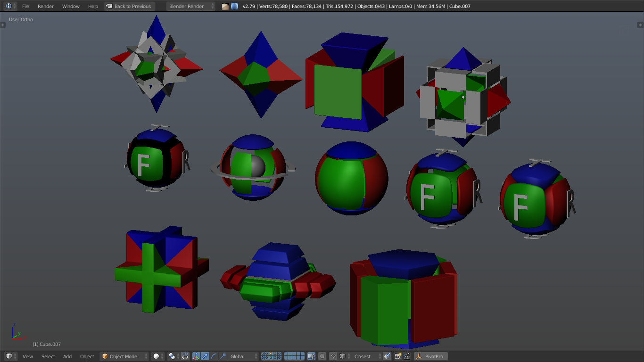This screenshot has width=644, height=362.
Task: Click the PivotPro button
Action: (430, 356)
